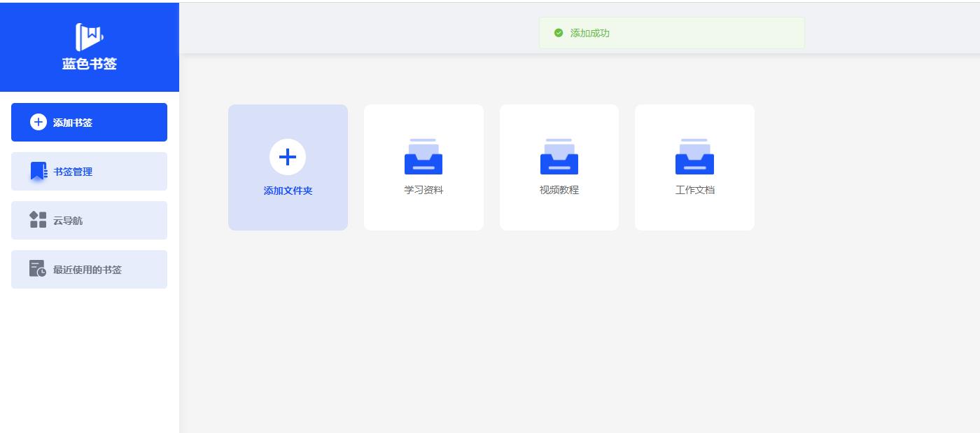The height and width of the screenshot is (433, 980).
Task: Click the 蓝色书签 title text
Action: (89, 64)
